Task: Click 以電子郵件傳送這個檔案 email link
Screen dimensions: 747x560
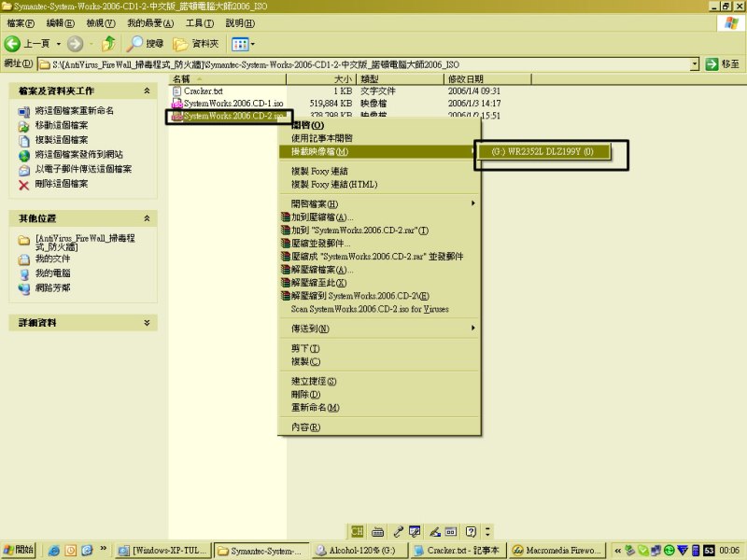Action: coord(83,169)
